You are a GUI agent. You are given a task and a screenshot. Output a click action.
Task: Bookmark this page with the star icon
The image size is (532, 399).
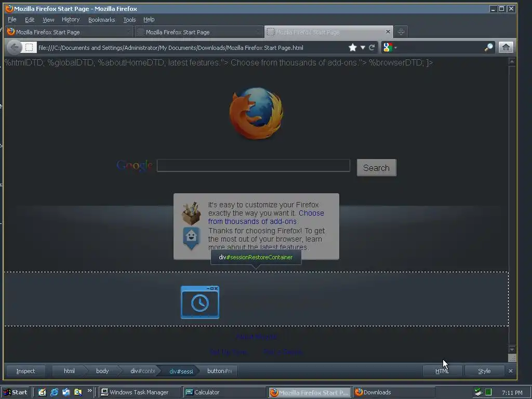click(x=353, y=47)
